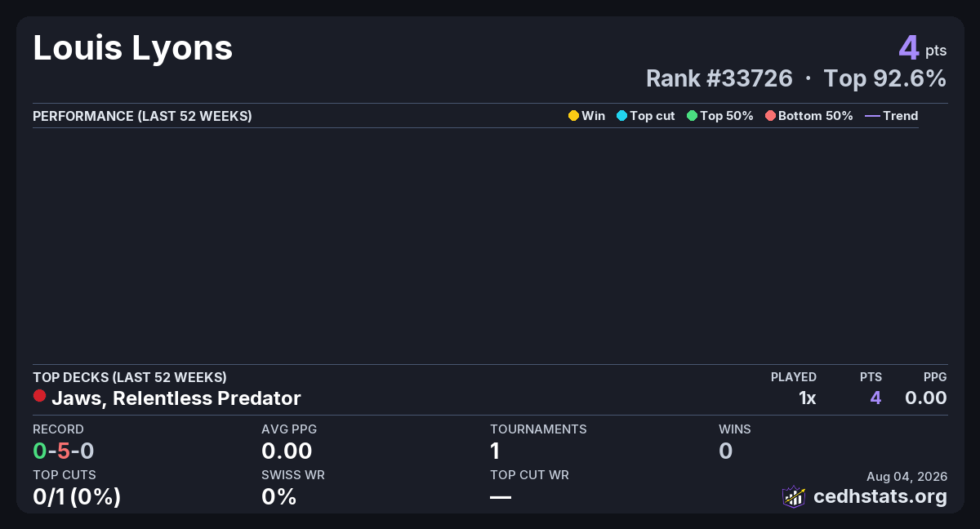
Task: Click the 4 pts score at top
Action: coord(923,48)
